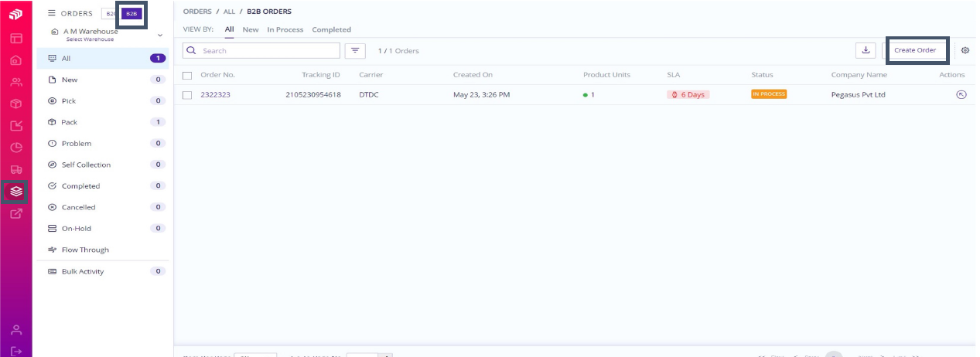Expand the A M Warehouse selector chevron
The image size is (980, 357).
160,35
